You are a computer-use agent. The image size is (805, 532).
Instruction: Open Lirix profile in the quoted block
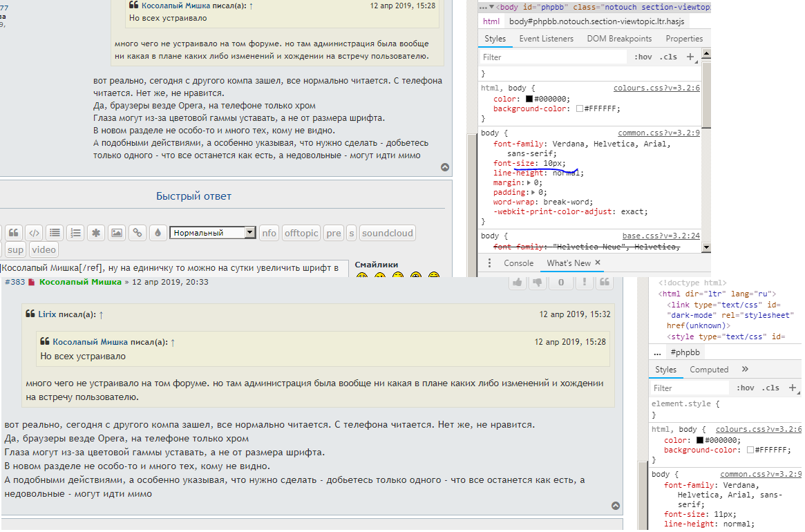[x=47, y=314]
